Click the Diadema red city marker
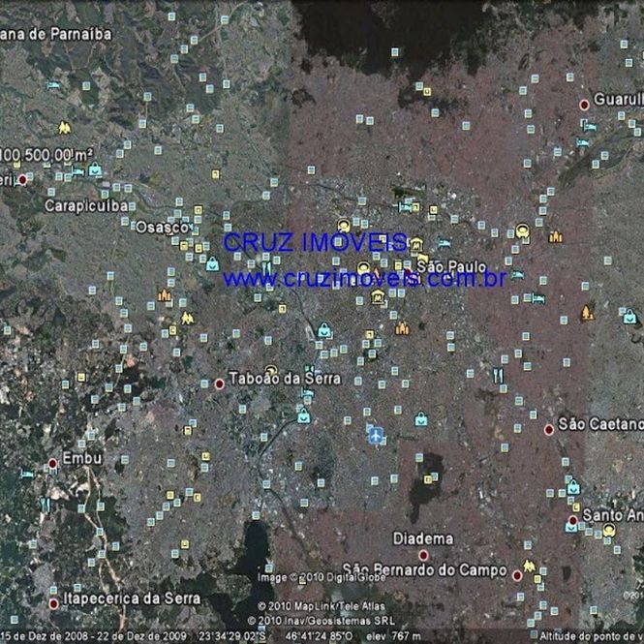This screenshot has width=644, height=644. [423, 556]
